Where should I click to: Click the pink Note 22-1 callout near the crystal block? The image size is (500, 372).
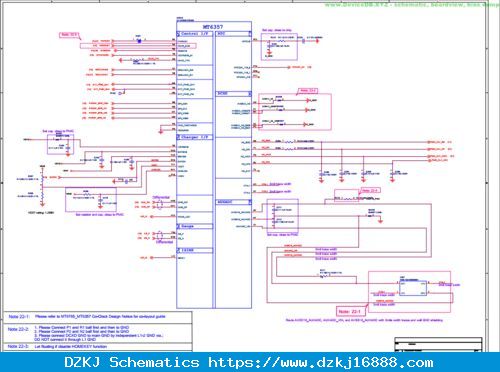click(x=351, y=312)
